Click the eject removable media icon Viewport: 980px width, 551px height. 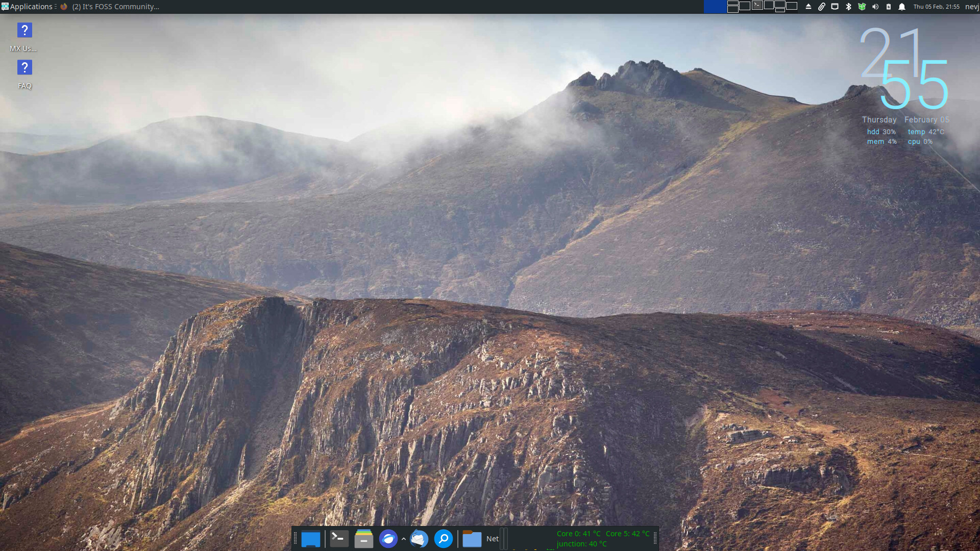(x=808, y=7)
